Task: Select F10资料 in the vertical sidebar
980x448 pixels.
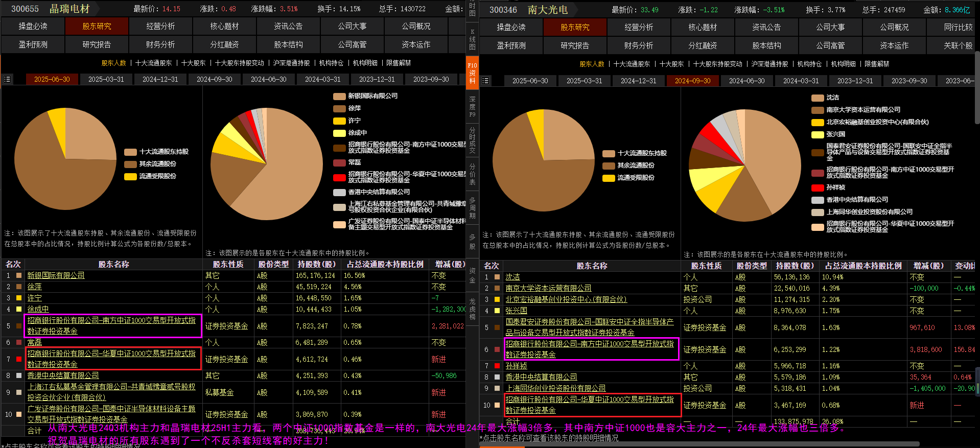Action: point(472,73)
